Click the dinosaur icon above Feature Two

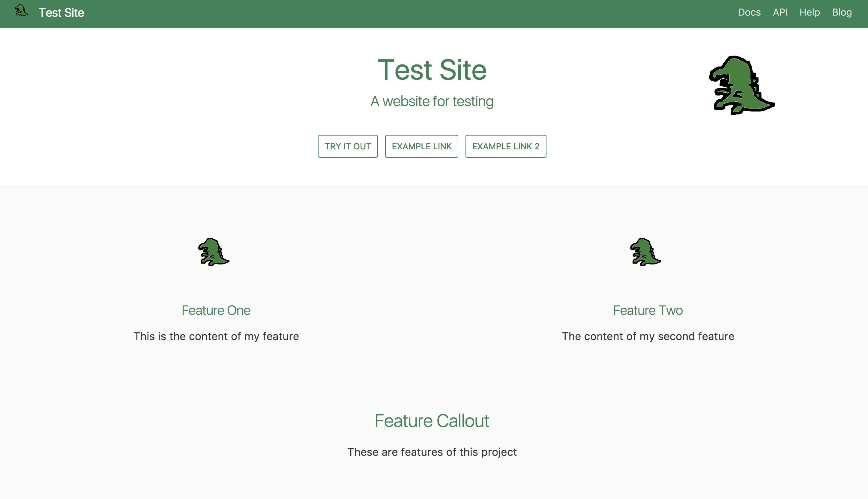(645, 252)
